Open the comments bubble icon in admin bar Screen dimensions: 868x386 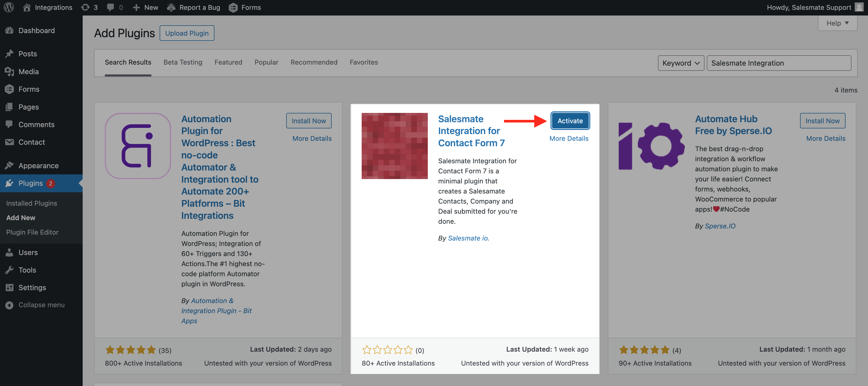pos(110,7)
